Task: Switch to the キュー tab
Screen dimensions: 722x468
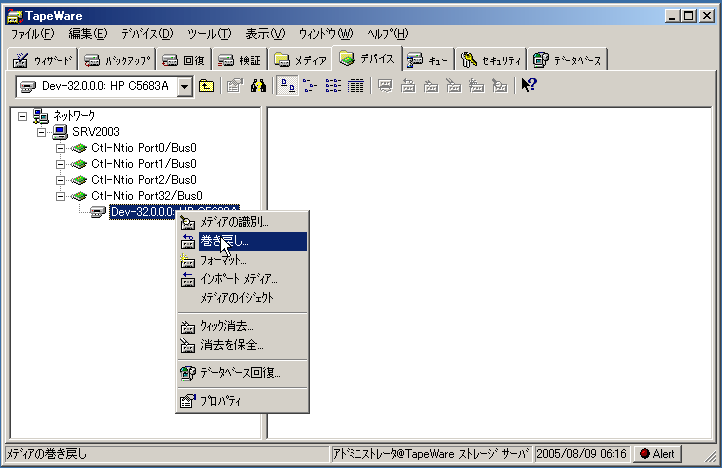Action: click(x=428, y=60)
